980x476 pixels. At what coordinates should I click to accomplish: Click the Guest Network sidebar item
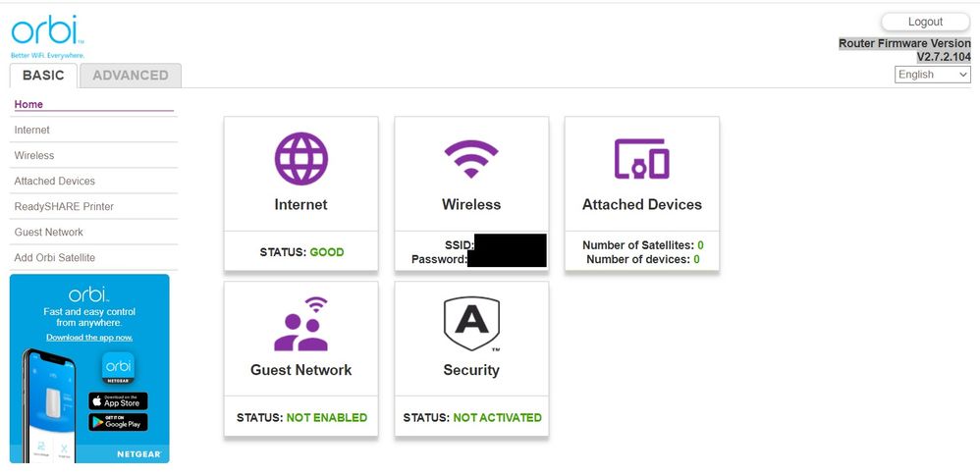point(49,232)
